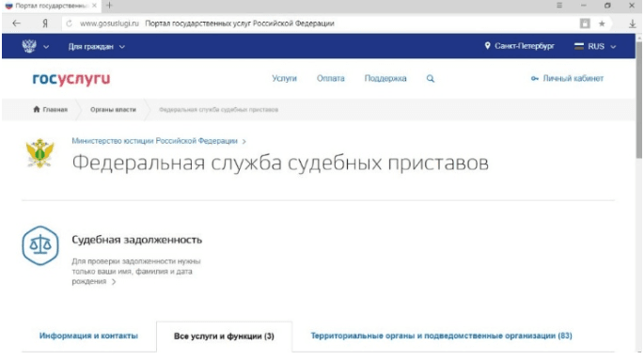This screenshot has width=644, height=360.
Task: Click the scales Судебная задолженность icon
Action: 40,245
